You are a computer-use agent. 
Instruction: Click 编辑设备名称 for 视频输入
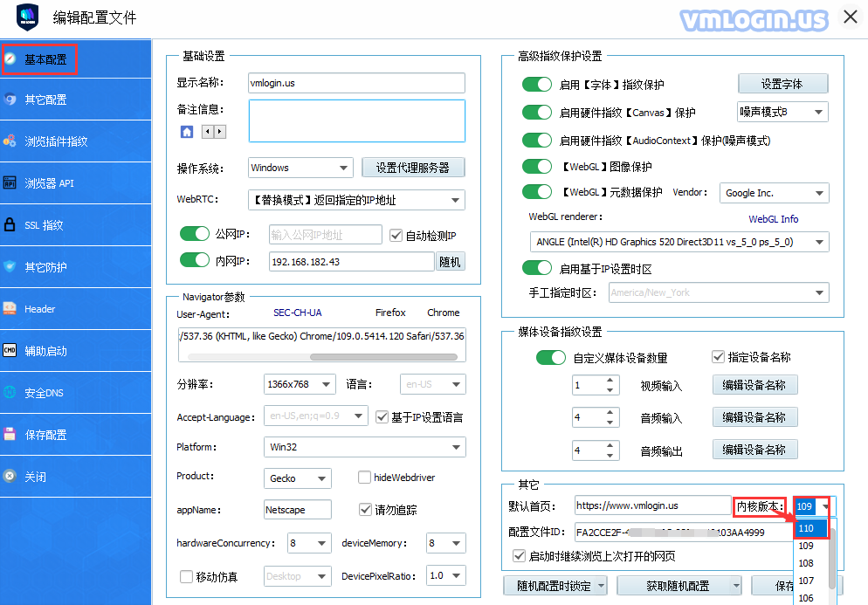coord(755,385)
